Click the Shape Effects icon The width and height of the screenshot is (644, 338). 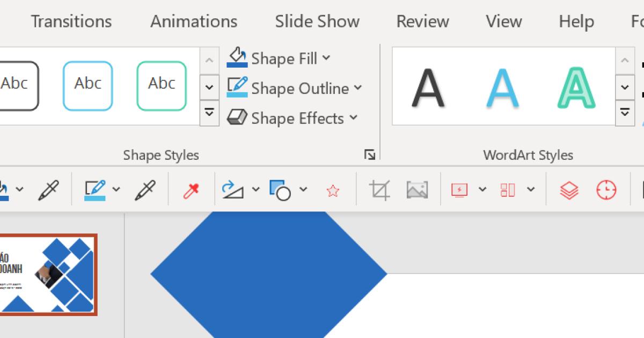click(237, 117)
